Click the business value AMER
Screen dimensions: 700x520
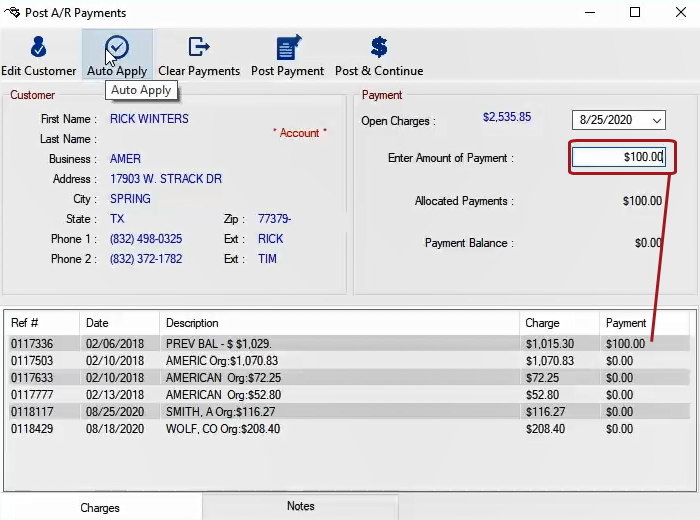pyautogui.click(x=125, y=158)
